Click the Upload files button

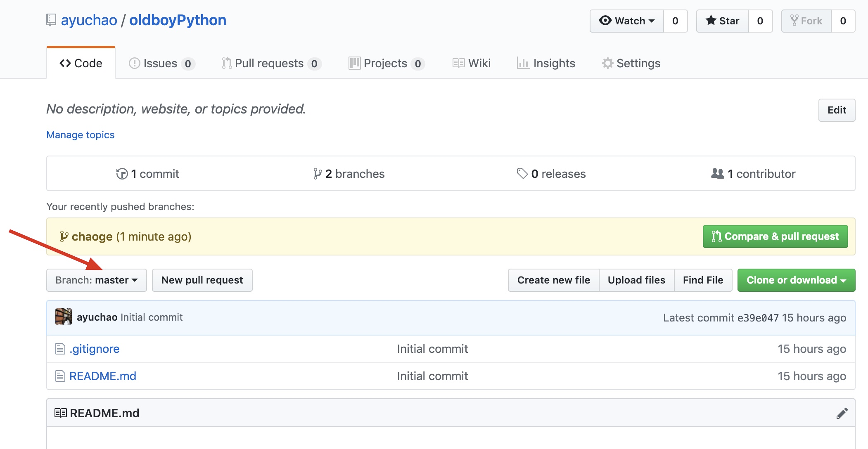point(636,280)
